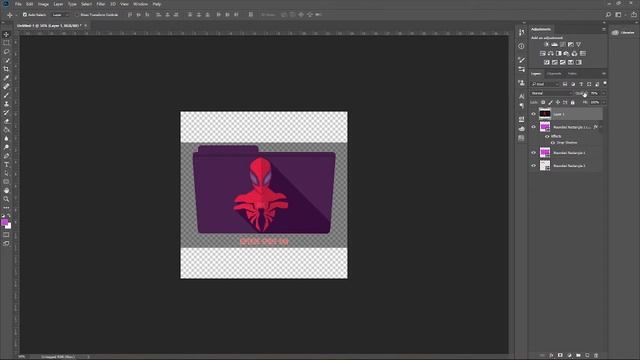The width and height of the screenshot is (640, 360).
Task: Open the Opacity slider dropdown arrow
Action: (x=604, y=93)
